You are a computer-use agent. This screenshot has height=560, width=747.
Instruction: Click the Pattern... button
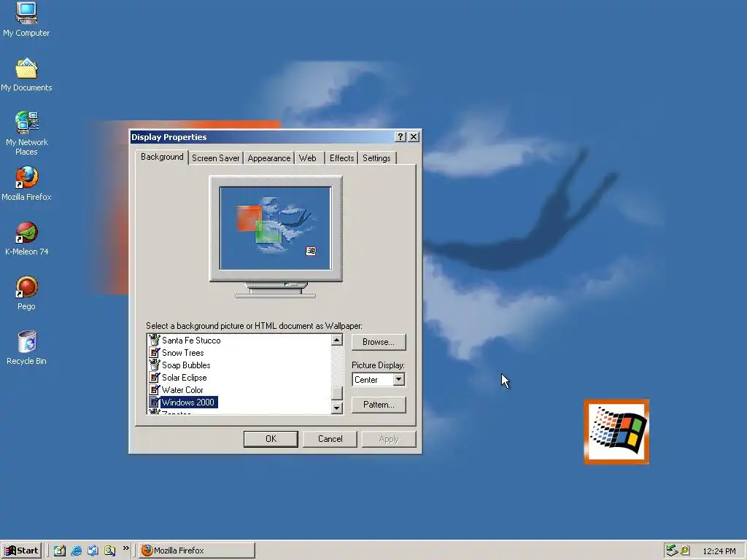pyautogui.click(x=379, y=405)
